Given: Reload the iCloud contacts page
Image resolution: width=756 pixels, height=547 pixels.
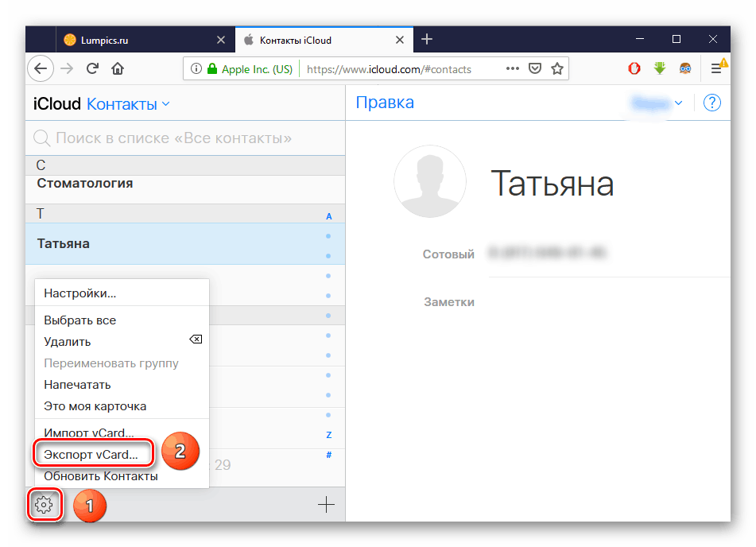Looking at the screenshot, I should pyautogui.click(x=92, y=68).
